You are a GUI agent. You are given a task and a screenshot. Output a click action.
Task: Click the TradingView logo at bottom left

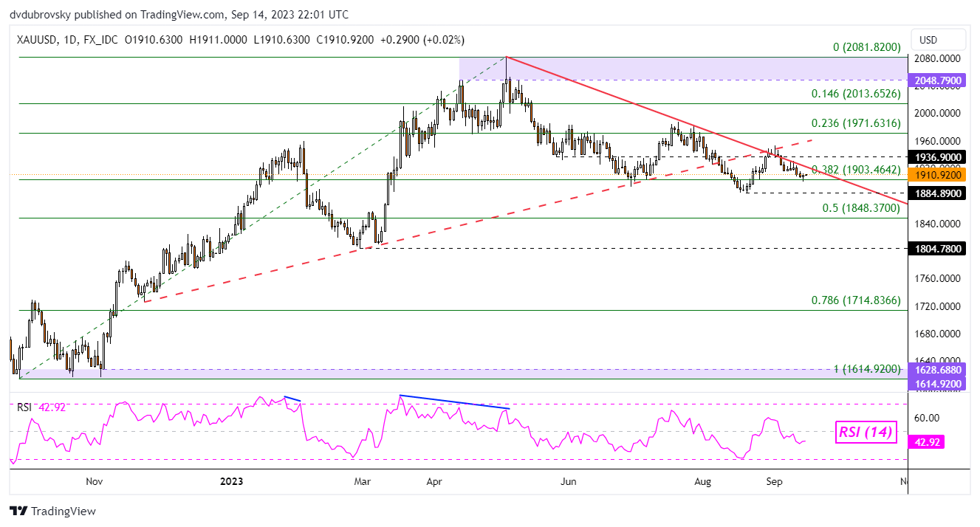click(52, 511)
